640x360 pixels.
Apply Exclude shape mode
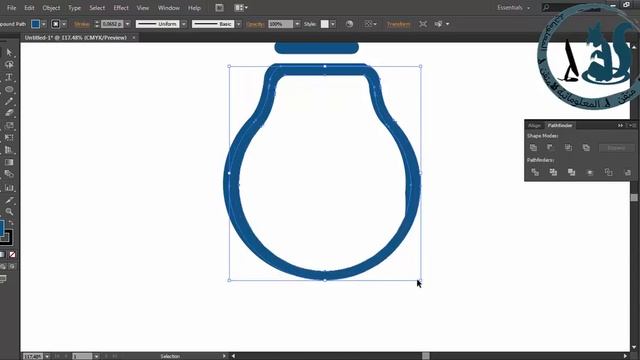[x=586, y=147]
